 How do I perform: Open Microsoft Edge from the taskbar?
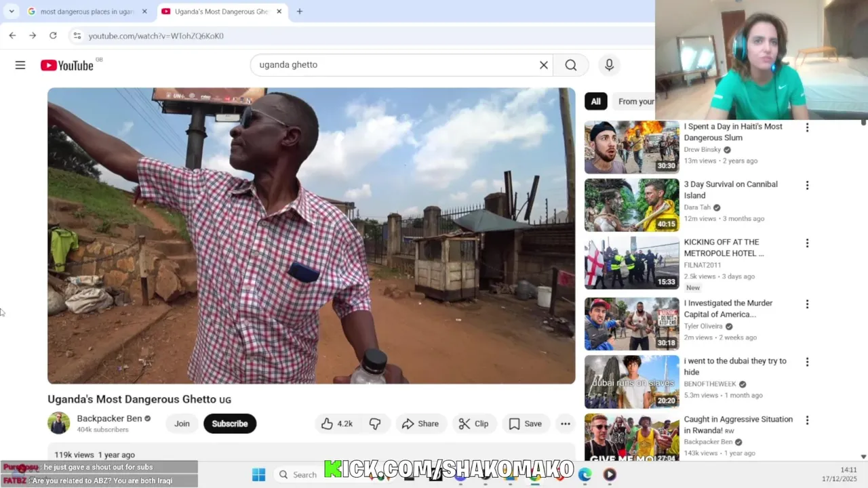pyautogui.click(x=585, y=474)
